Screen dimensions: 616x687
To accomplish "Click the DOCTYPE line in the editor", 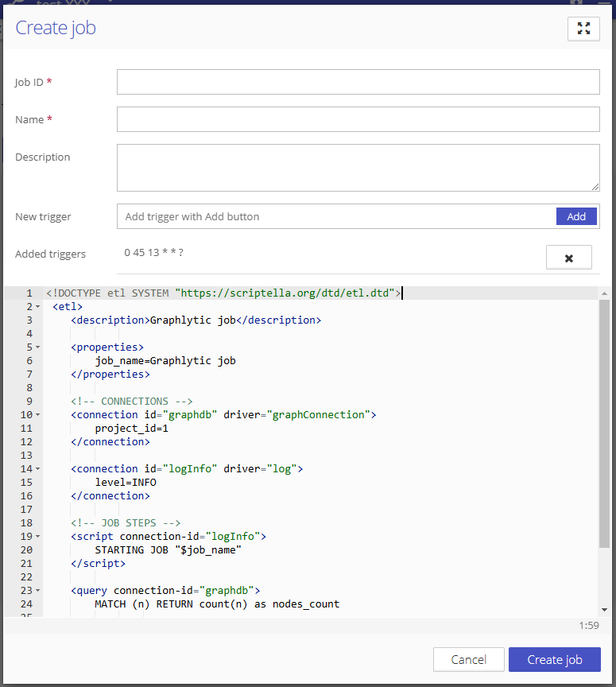I will 223,293.
